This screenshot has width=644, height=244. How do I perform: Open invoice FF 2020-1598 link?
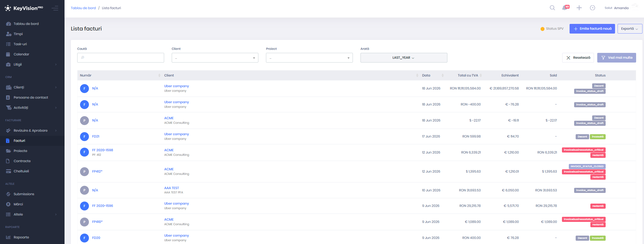(x=103, y=150)
